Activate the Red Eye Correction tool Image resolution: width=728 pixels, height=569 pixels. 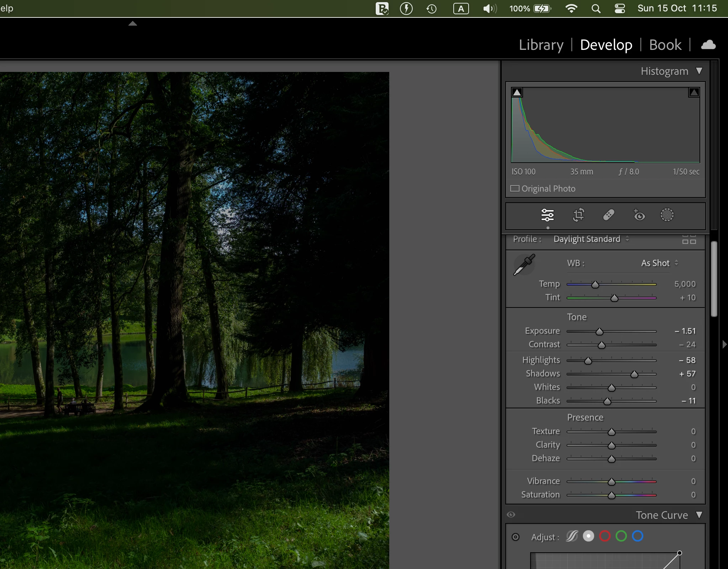pyautogui.click(x=639, y=215)
